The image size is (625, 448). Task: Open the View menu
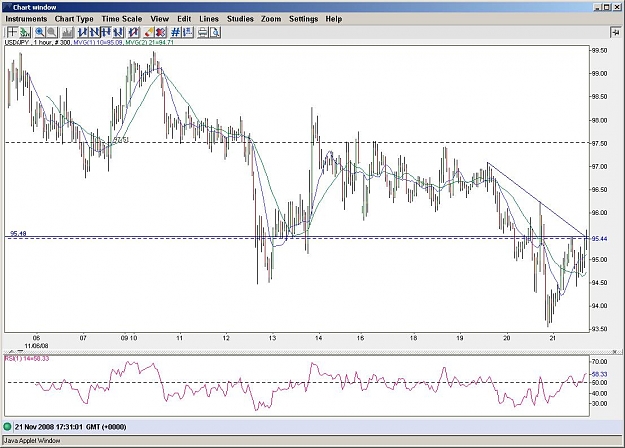(159, 19)
